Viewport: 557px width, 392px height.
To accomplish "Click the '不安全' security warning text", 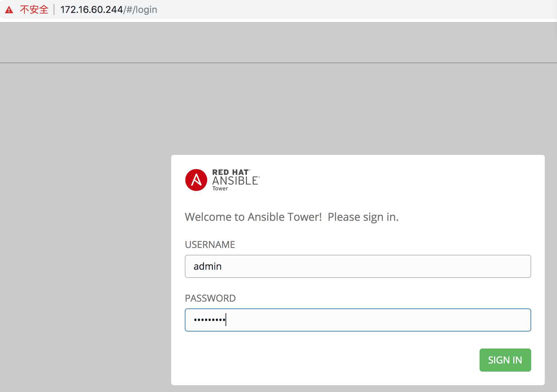I will click(x=34, y=10).
